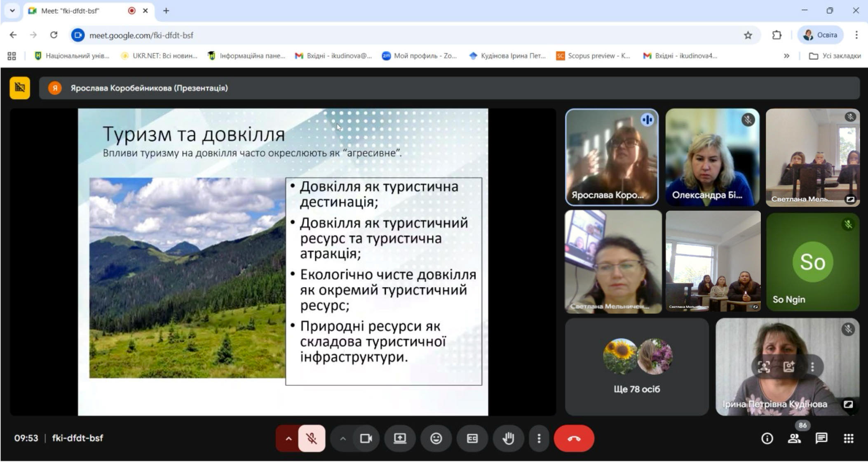Click the red leave call button

point(574,438)
